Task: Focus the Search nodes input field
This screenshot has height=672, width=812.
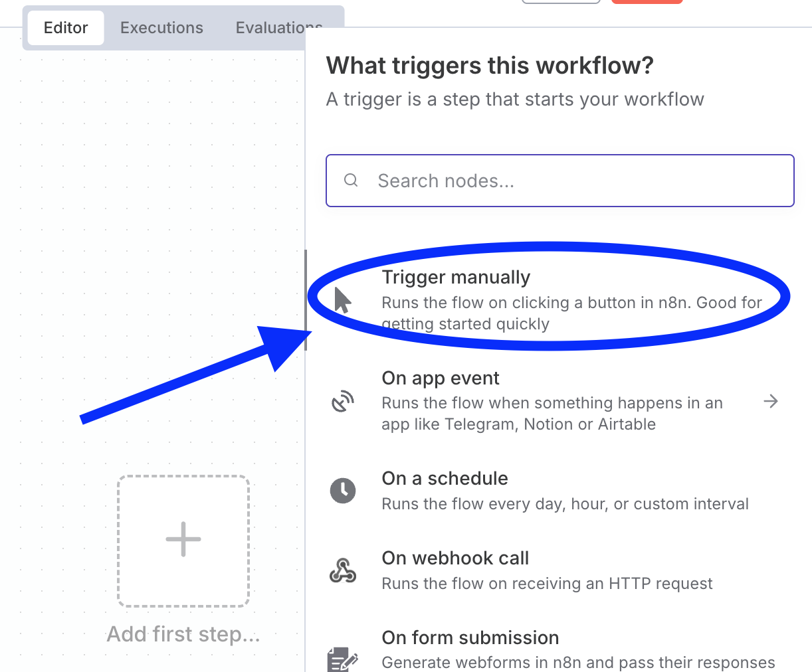Action: coord(571,181)
